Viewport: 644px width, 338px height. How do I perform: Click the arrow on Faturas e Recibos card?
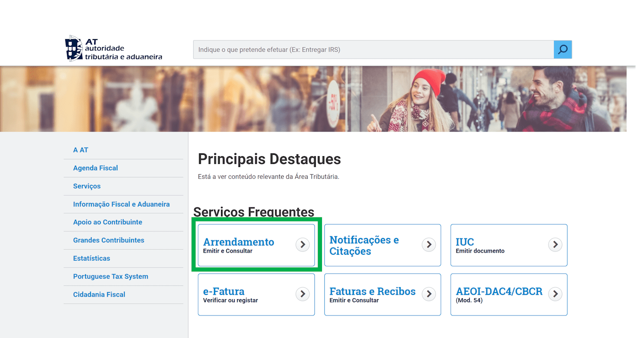[x=428, y=294]
